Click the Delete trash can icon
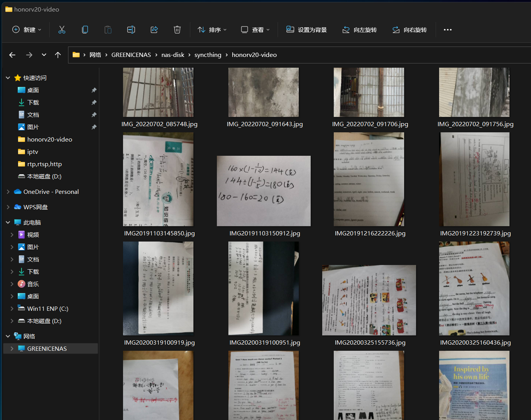This screenshot has width=531, height=420. coord(177,30)
